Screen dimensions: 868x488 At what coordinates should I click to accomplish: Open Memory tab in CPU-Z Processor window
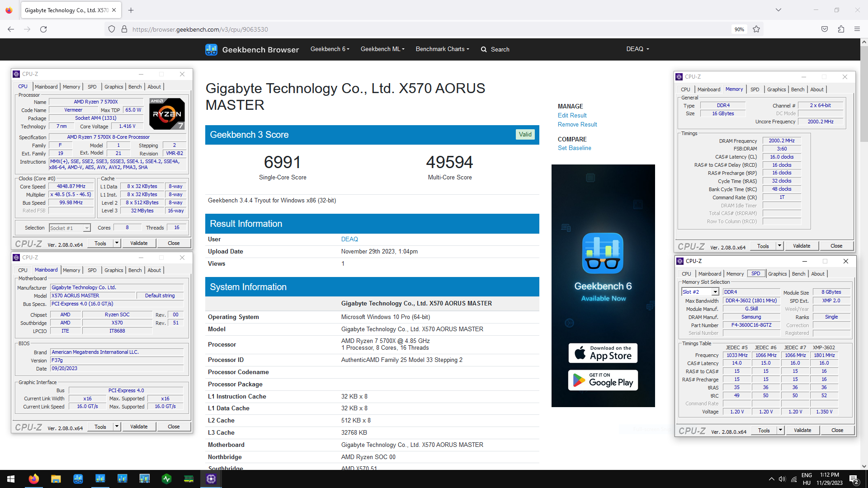71,87
